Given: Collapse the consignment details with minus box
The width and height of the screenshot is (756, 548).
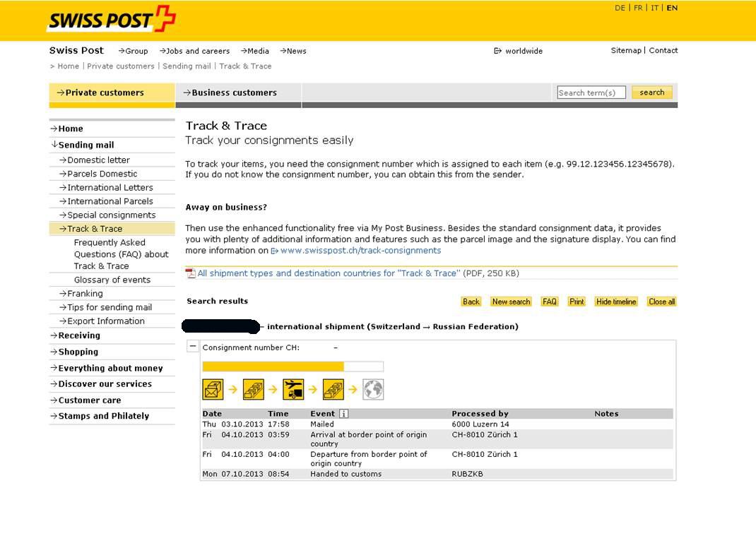Looking at the screenshot, I should tap(193, 347).
